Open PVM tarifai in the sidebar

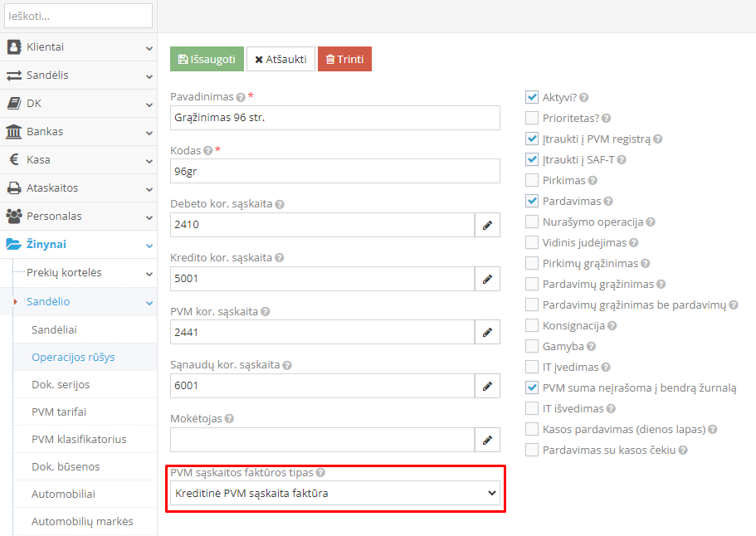(59, 412)
